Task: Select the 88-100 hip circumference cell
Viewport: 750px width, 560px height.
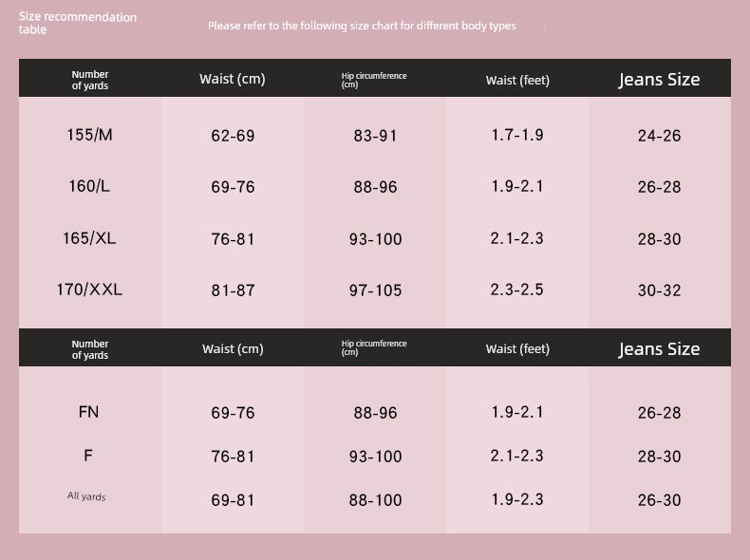Action: coord(376,500)
